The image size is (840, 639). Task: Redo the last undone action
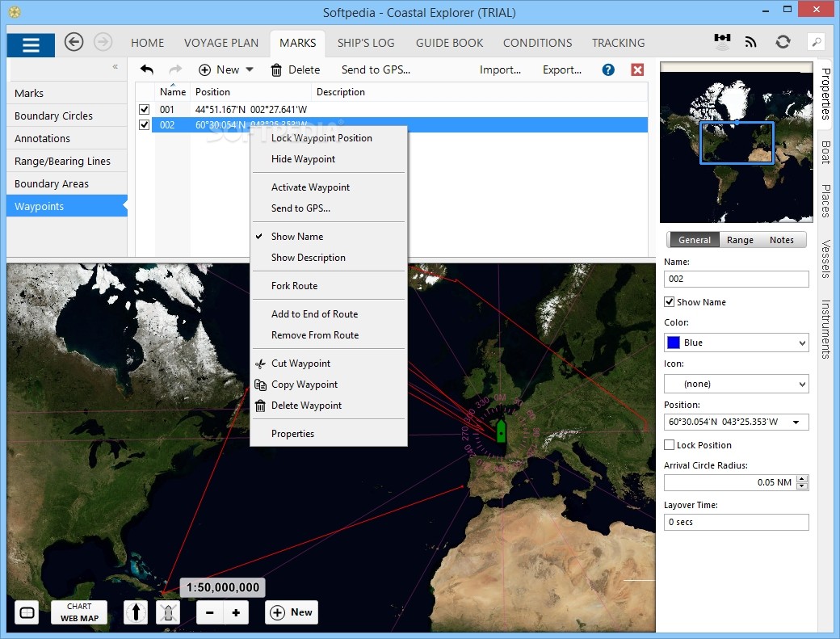coord(175,69)
